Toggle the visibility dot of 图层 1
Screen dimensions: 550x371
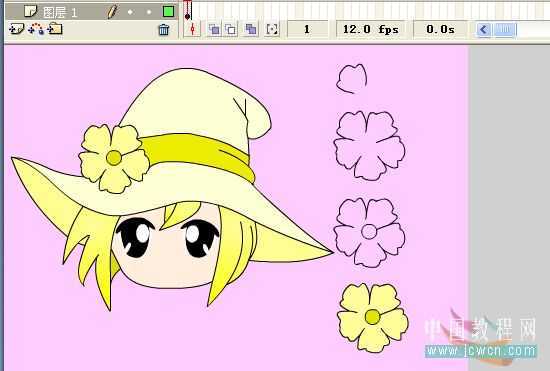(130, 12)
